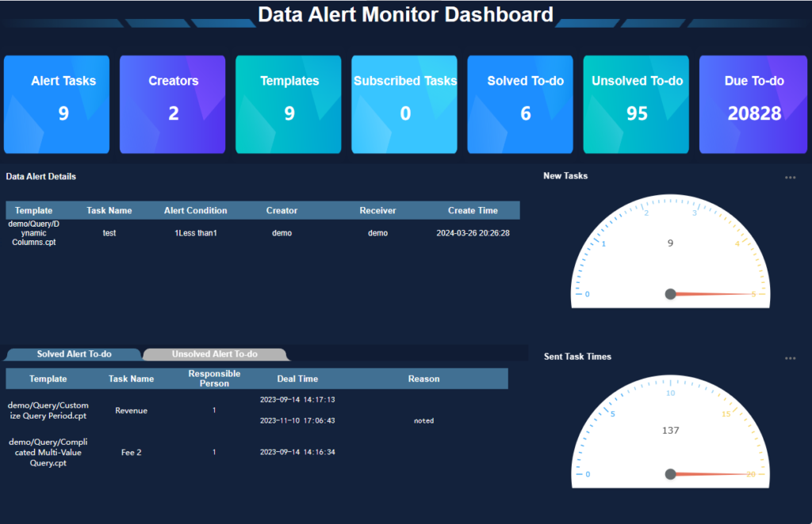Click the Unsolved To-do card showing 95
812x524 pixels.
point(637,104)
